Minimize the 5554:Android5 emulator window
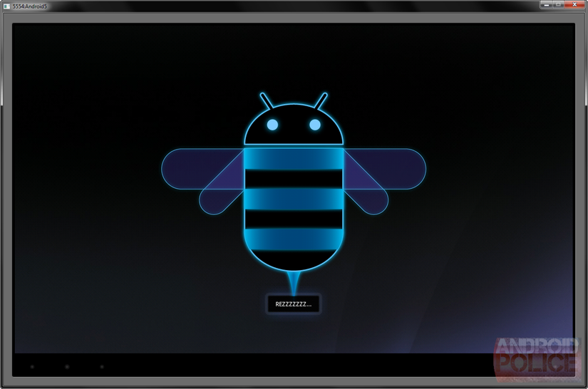 point(547,4)
